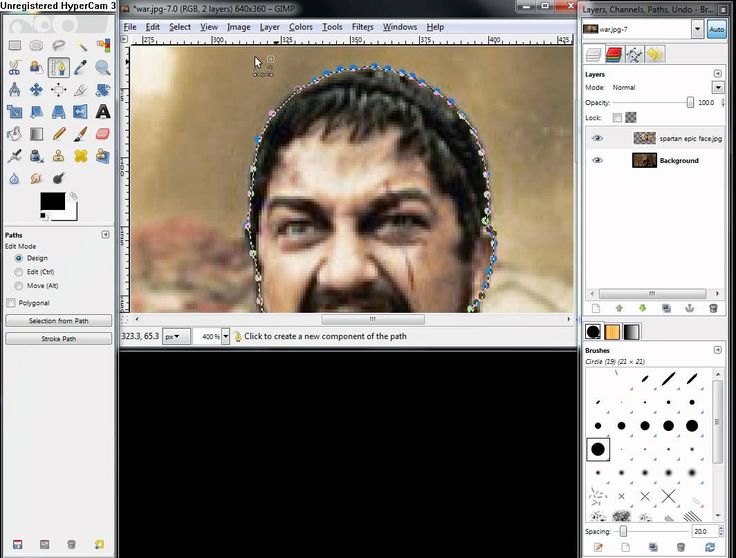Reset colors to default small icon
Image resolution: width=736 pixels, height=558 pixels.
[x=43, y=216]
